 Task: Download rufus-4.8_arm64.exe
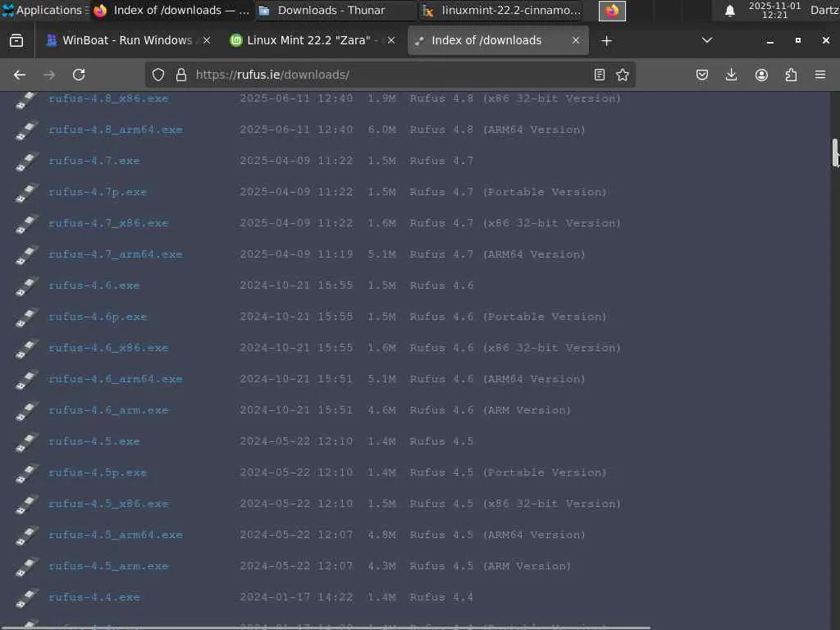point(115,130)
